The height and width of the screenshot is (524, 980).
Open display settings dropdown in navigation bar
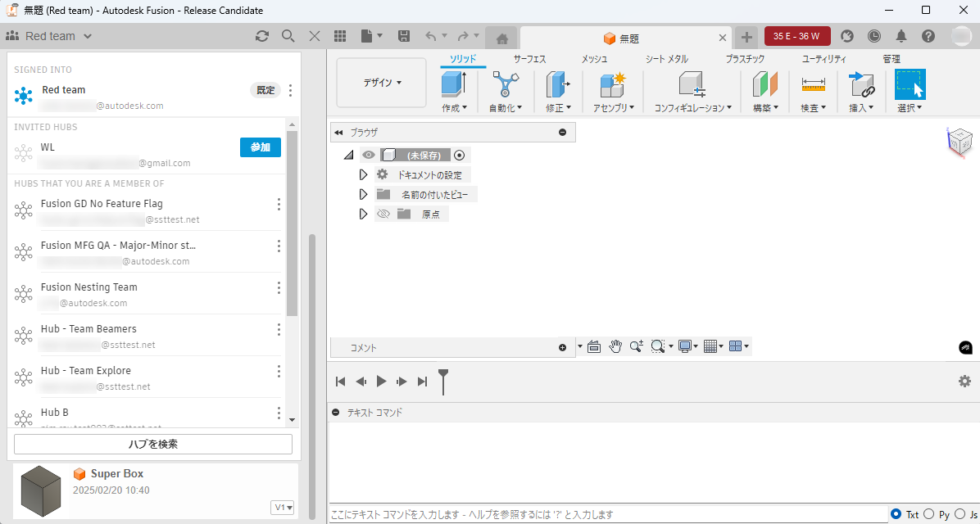pyautogui.click(x=688, y=346)
